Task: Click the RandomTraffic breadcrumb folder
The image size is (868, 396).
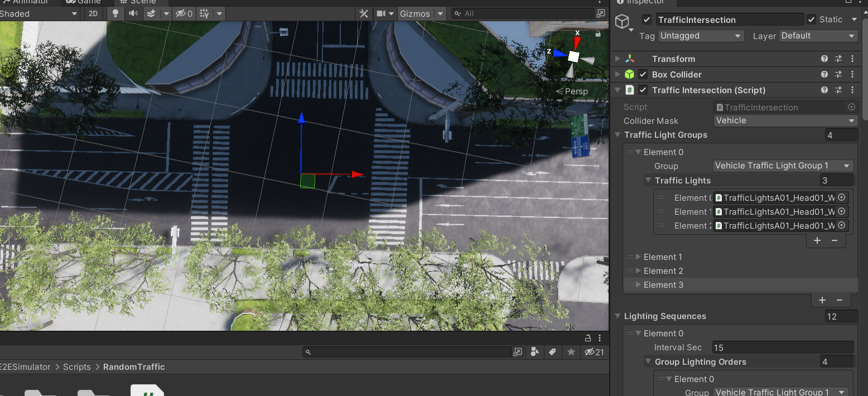Action: click(x=134, y=367)
